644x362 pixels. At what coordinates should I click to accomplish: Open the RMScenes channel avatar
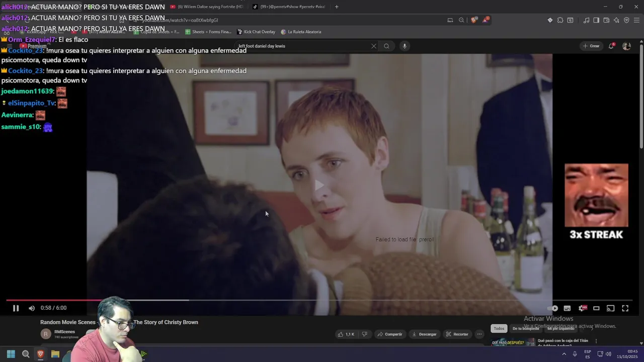(x=46, y=334)
